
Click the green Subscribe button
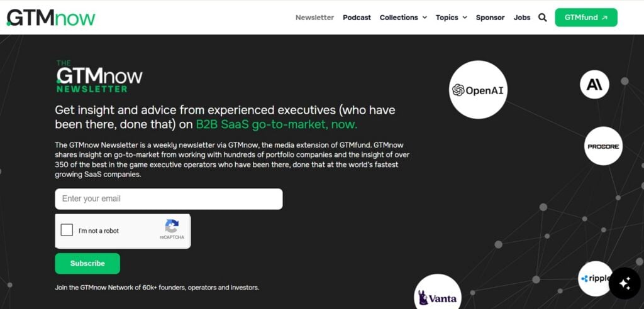87,263
